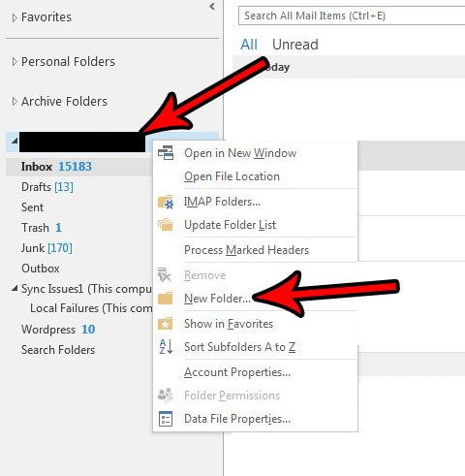This screenshot has height=476, width=465.
Task: Choose Open File Location from context menu
Action: [232, 176]
